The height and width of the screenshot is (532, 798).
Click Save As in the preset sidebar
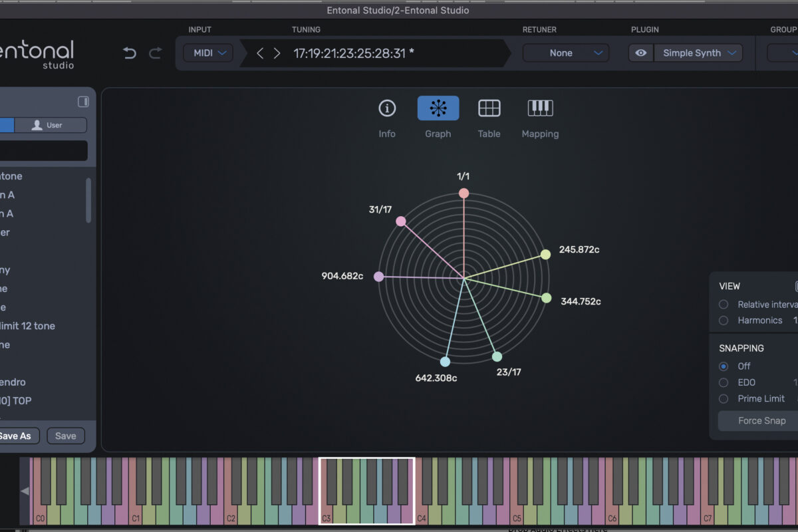(x=17, y=436)
